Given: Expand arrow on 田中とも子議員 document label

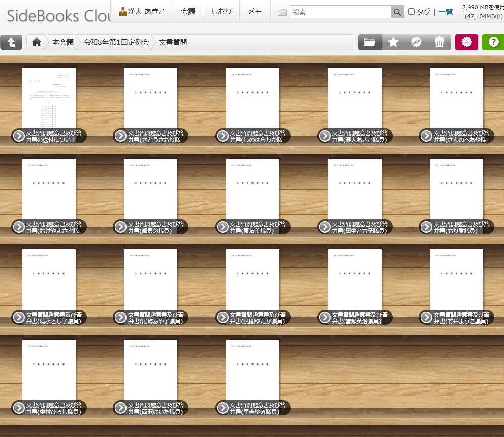Looking at the screenshot, I should 325,227.
